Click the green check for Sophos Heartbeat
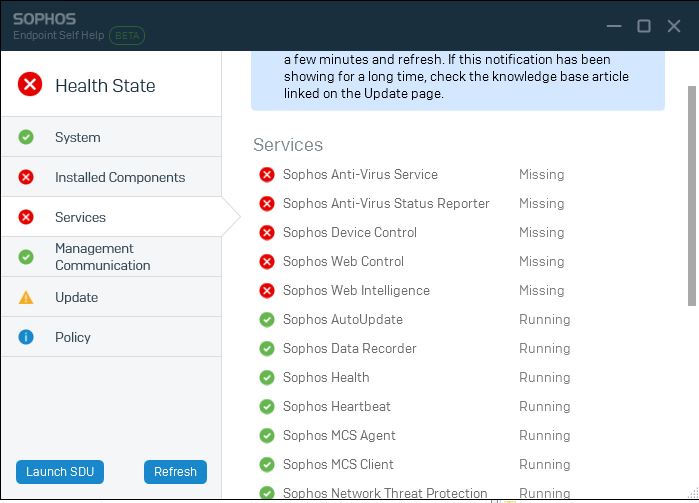Image resolution: width=699 pixels, height=503 pixels. point(267,406)
